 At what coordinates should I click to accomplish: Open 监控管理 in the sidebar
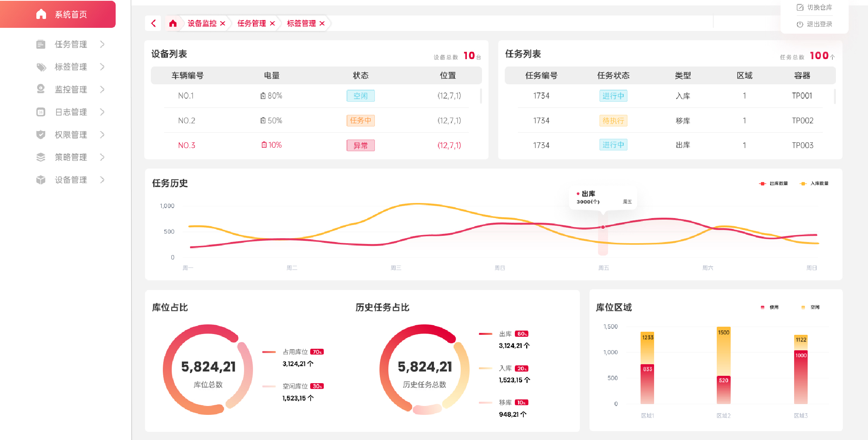click(71, 89)
